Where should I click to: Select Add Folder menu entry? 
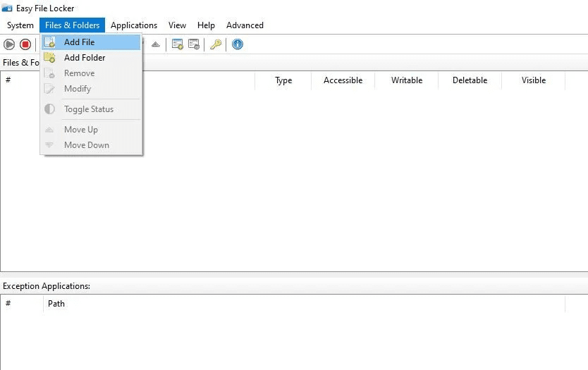pos(85,58)
